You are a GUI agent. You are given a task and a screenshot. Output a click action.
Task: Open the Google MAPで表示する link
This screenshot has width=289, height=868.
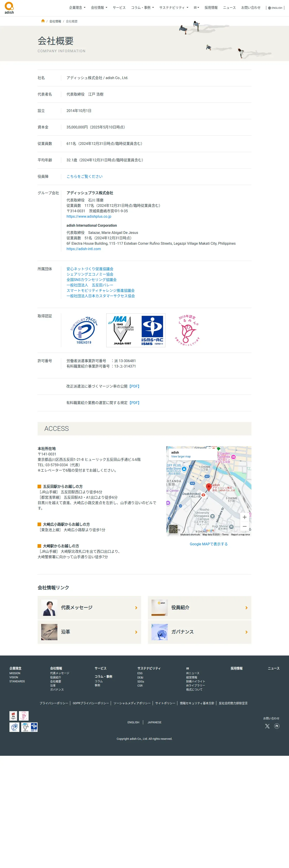click(209, 544)
